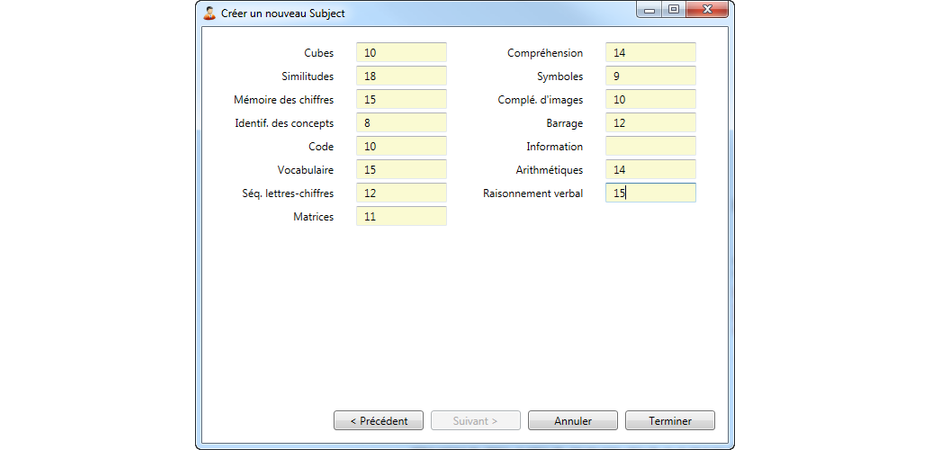Select the Identif. des concepts field

[x=401, y=123]
